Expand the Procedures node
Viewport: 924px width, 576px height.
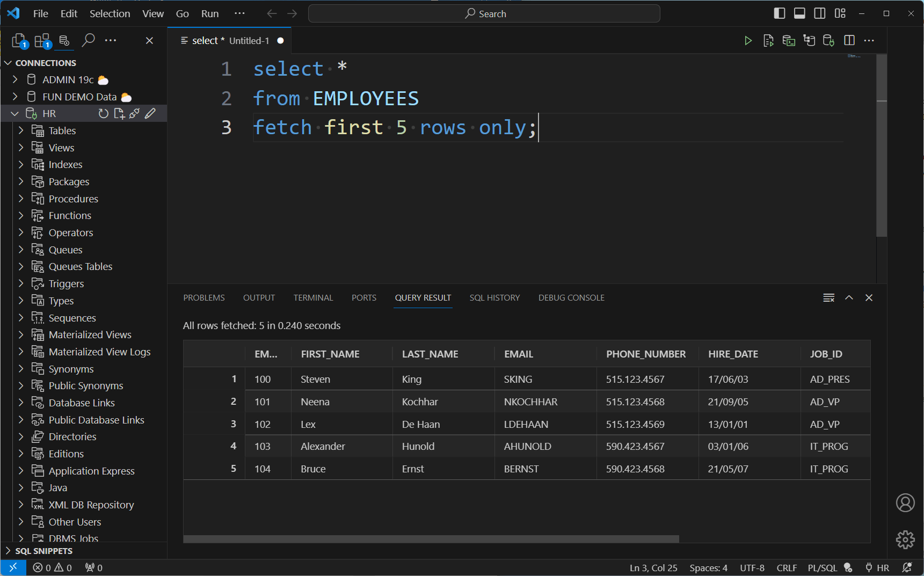coord(21,199)
